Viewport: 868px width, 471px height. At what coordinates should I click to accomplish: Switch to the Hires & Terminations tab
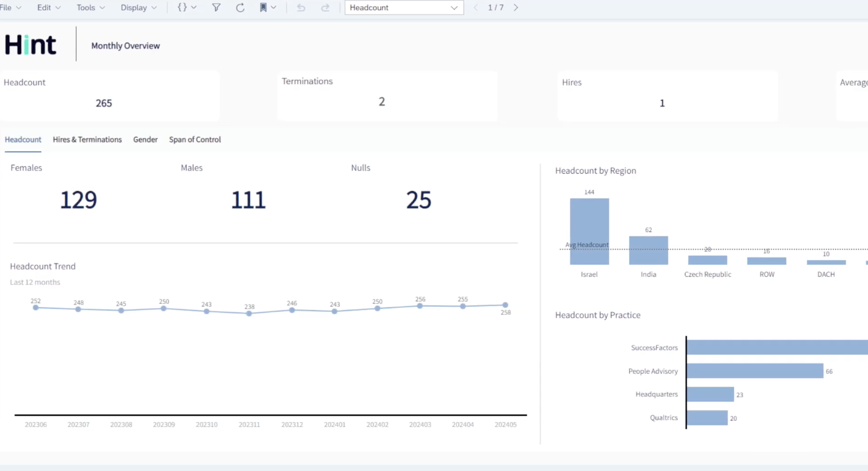[x=87, y=139]
